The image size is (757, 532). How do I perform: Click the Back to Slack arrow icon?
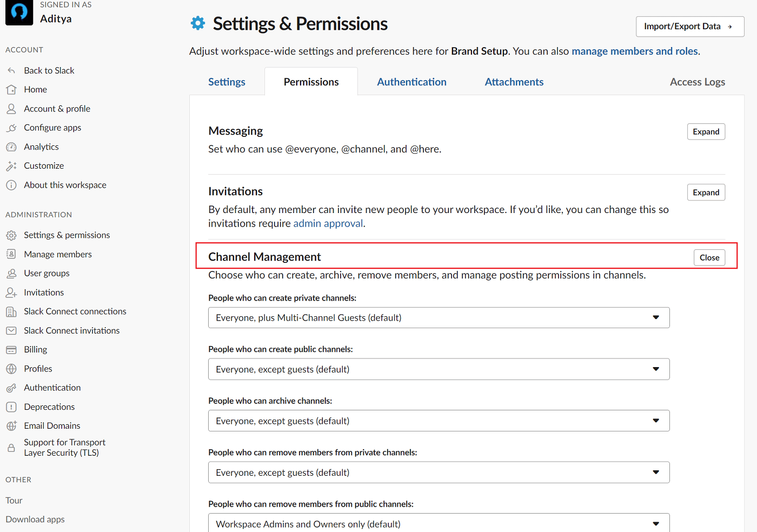pyautogui.click(x=11, y=71)
